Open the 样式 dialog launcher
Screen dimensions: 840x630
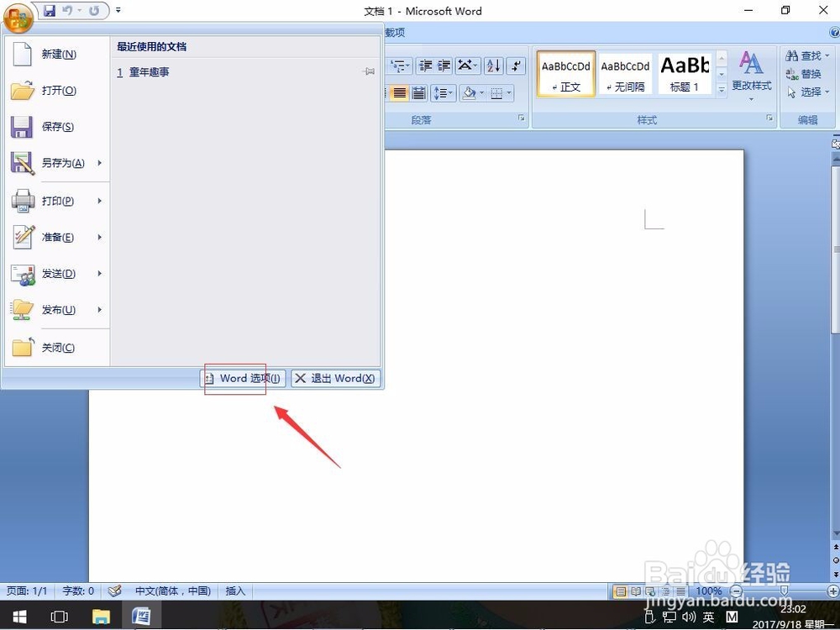[x=769, y=118]
